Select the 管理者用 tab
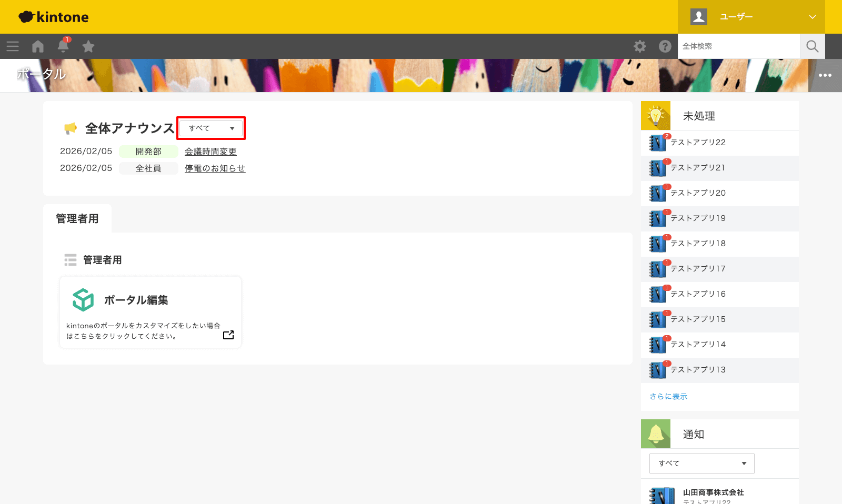The width and height of the screenshot is (842, 504). click(77, 219)
